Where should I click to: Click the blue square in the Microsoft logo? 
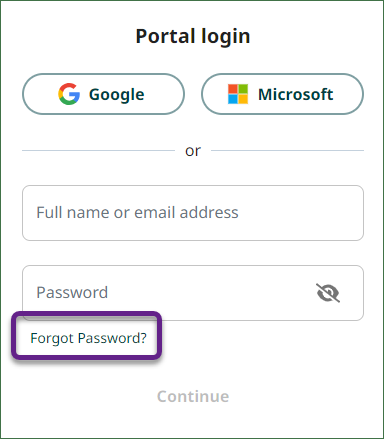(x=233, y=99)
